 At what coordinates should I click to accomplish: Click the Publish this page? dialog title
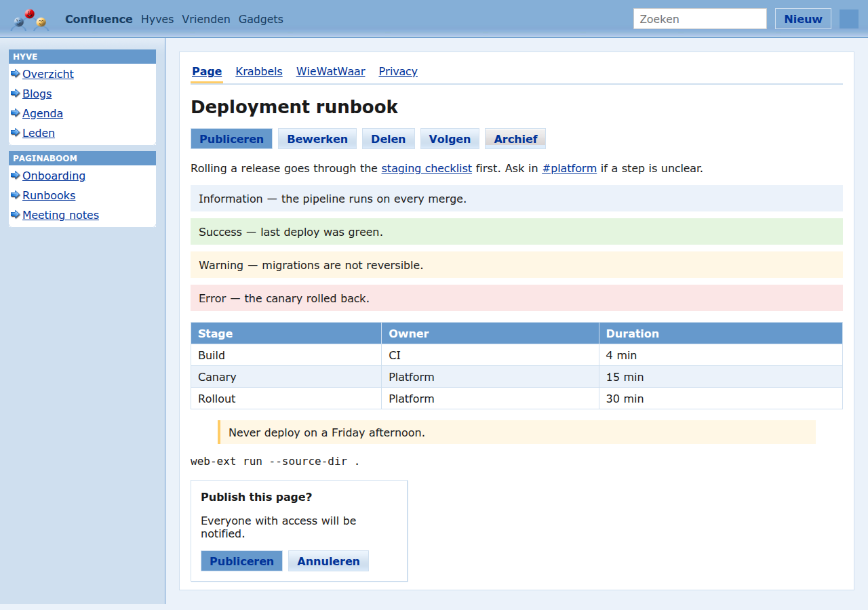pos(256,497)
